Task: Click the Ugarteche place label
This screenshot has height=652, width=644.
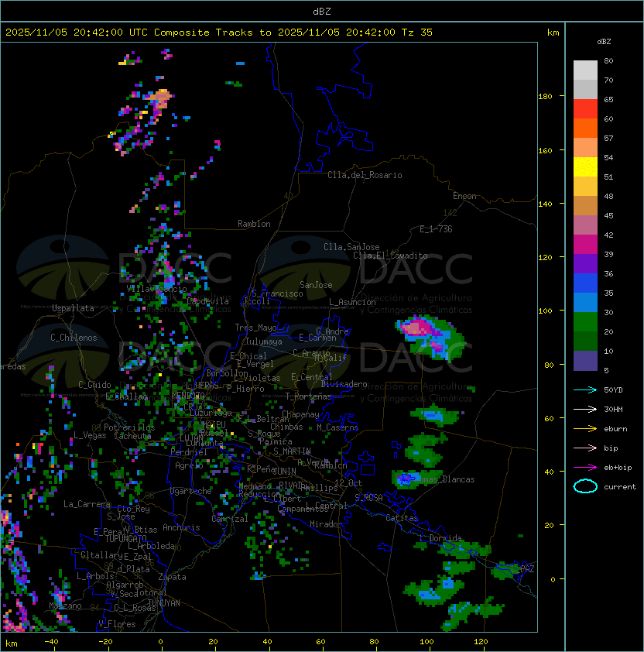Action: (x=191, y=491)
